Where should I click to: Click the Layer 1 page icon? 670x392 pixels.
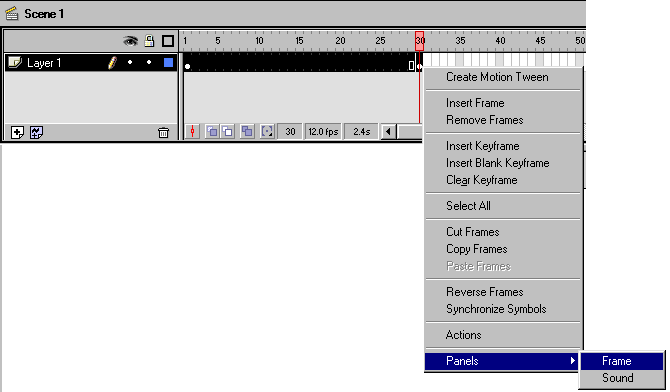pyautogui.click(x=15, y=62)
